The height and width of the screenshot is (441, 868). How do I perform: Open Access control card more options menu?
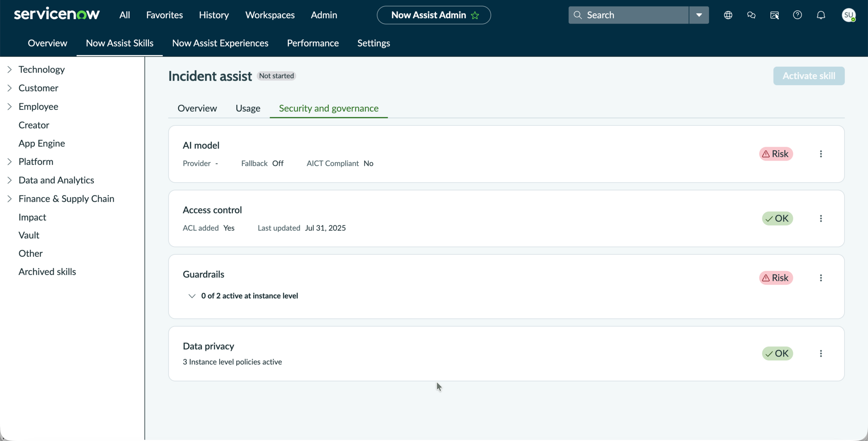pos(821,218)
